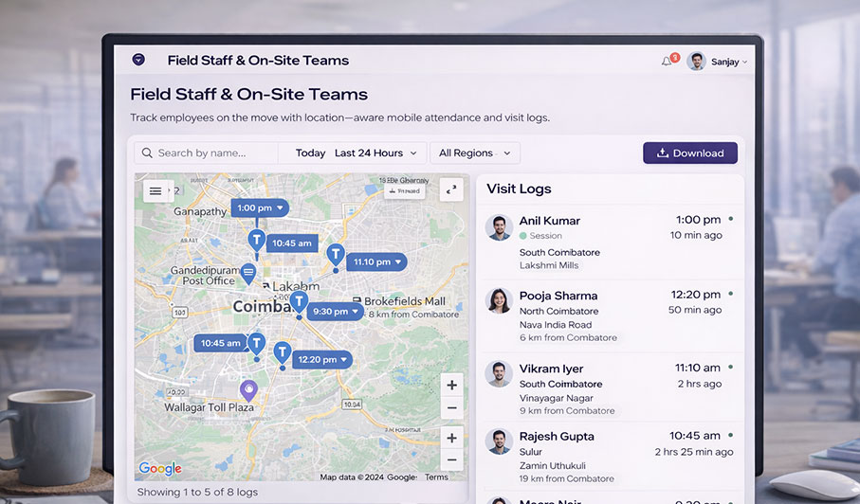Open the map Terms link

[x=436, y=477]
